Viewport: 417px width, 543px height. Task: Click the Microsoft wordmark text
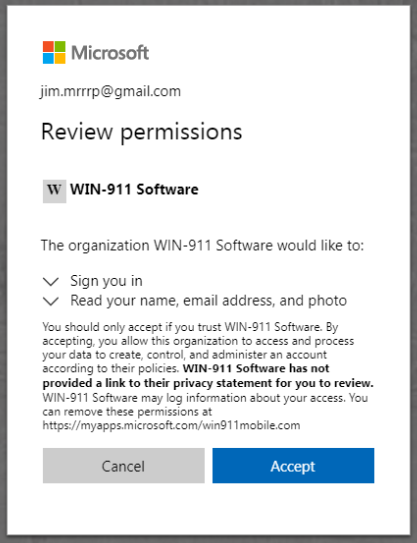click(x=110, y=53)
